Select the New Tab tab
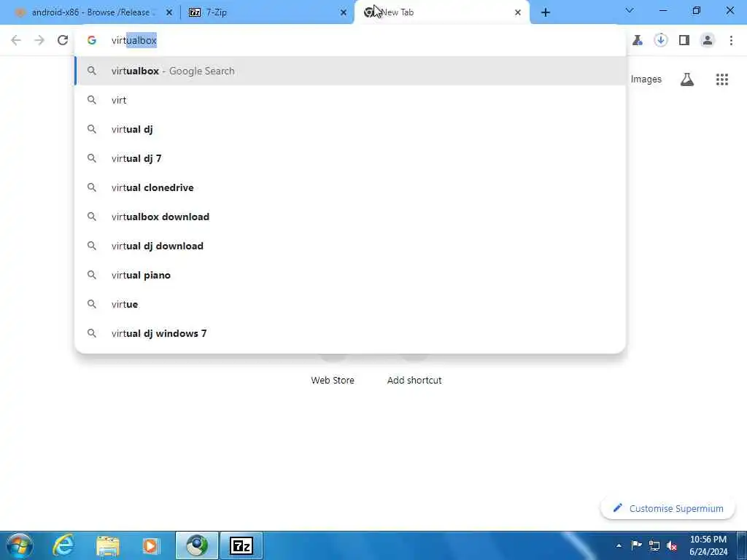747x560 pixels. point(441,12)
